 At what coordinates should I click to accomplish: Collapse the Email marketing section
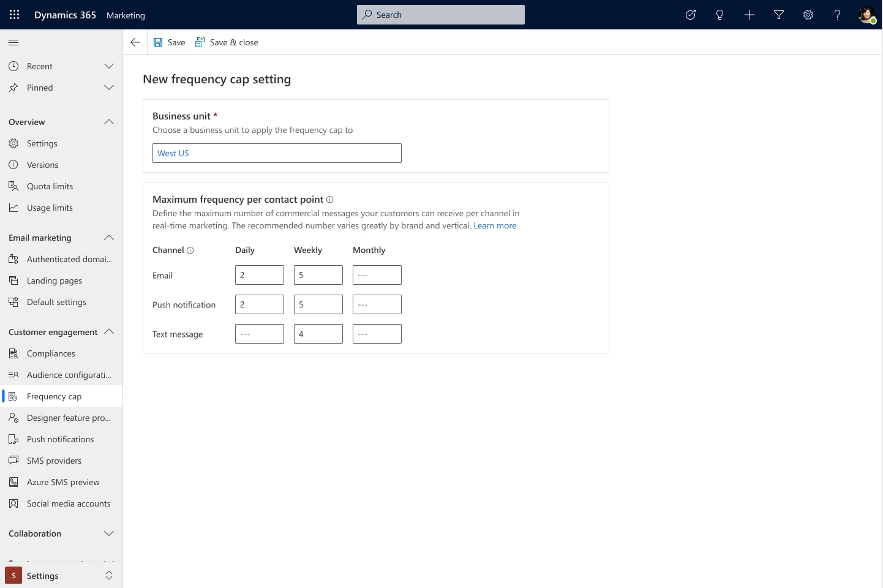(109, 238)
